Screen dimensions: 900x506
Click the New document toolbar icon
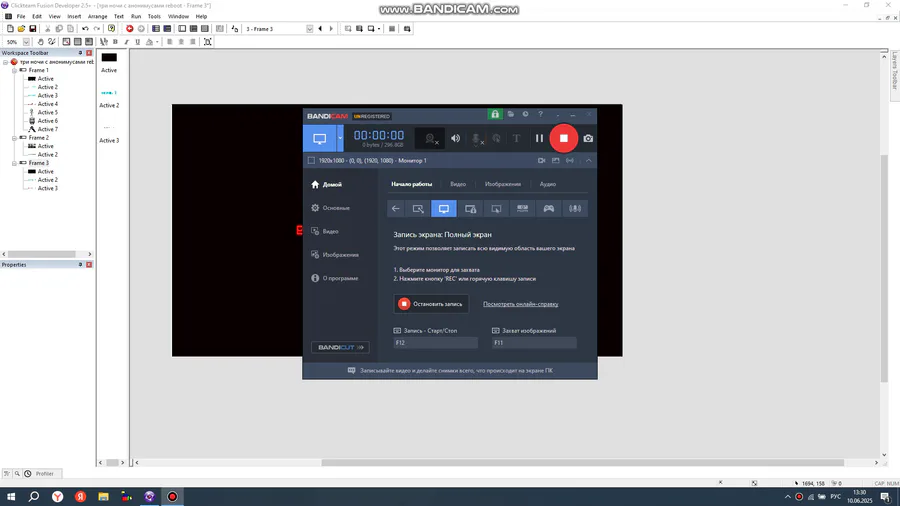point(10,29)
